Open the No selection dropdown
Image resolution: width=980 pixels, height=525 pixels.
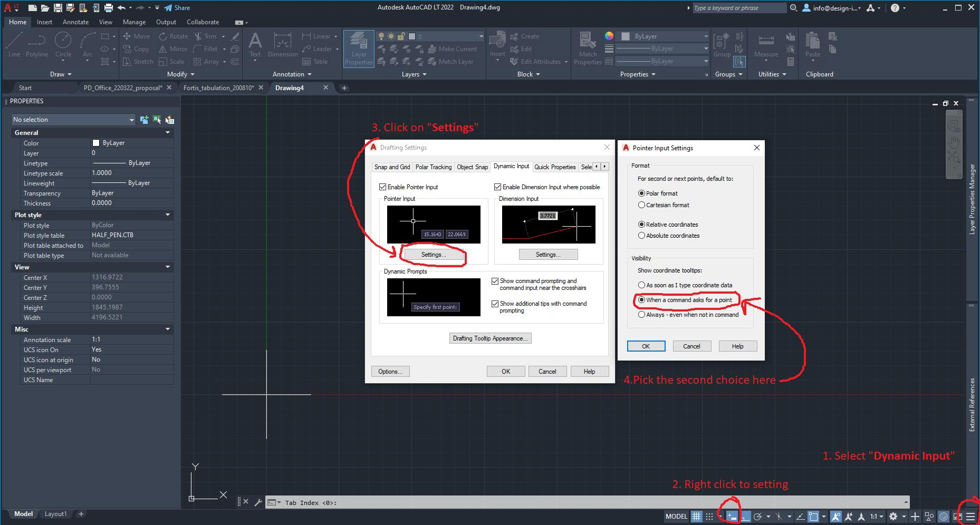click(x=73, y=120)
